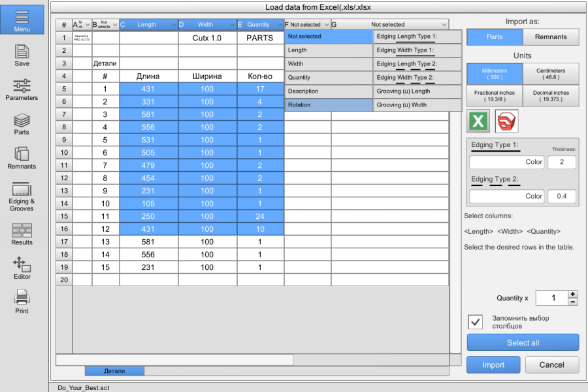Select Millimeters units option
This screenshot has height=392, width=588.
coord(495,74)
